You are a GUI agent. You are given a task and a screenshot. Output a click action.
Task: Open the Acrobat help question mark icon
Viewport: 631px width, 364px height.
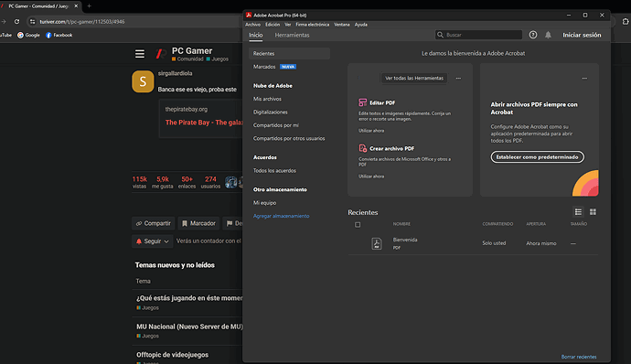tap(533, 35)
